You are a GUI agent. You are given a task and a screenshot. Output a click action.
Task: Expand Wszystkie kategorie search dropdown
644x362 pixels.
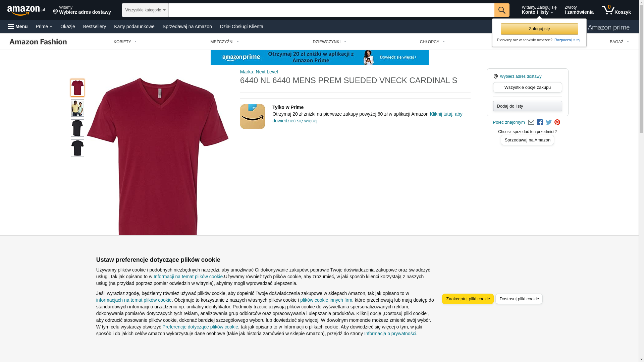(145, 10)
